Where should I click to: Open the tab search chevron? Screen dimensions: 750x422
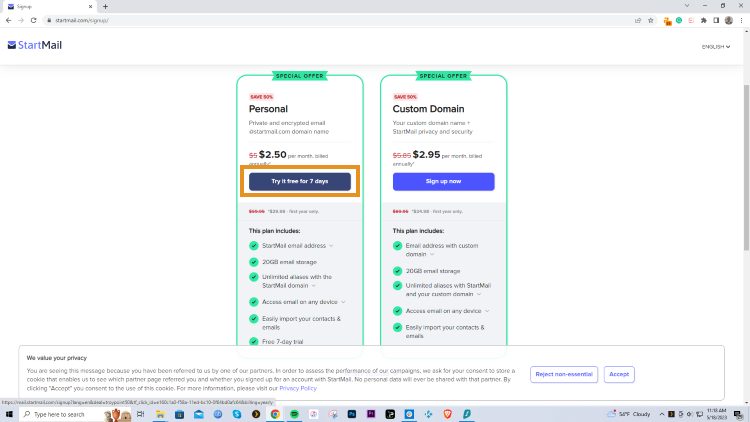[687, 6]
